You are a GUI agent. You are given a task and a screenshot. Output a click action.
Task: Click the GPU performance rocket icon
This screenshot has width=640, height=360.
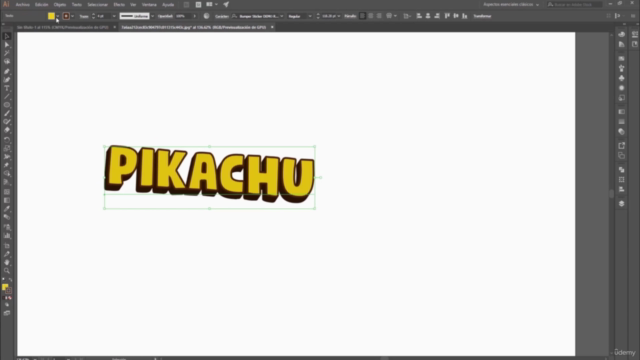226,4
